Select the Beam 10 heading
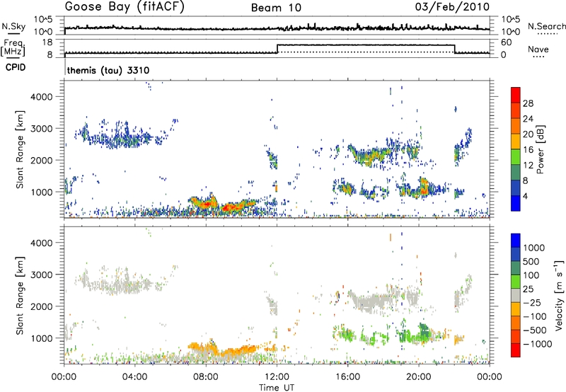 coord(276,8)
